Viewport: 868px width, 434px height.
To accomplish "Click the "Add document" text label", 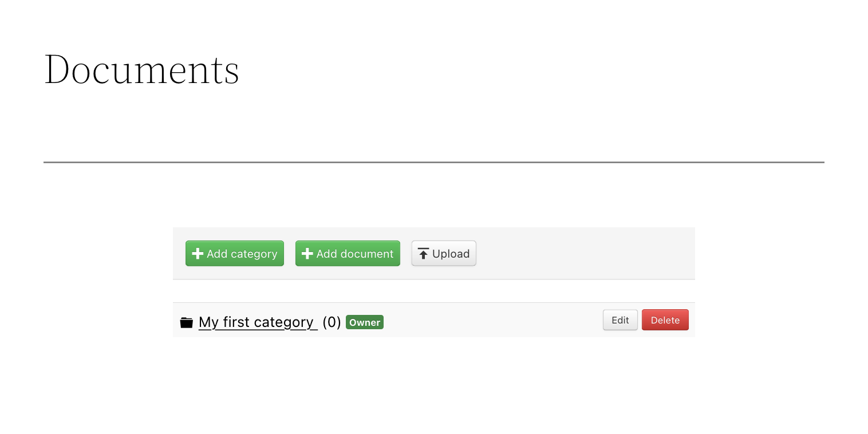I will coord(355,254).
